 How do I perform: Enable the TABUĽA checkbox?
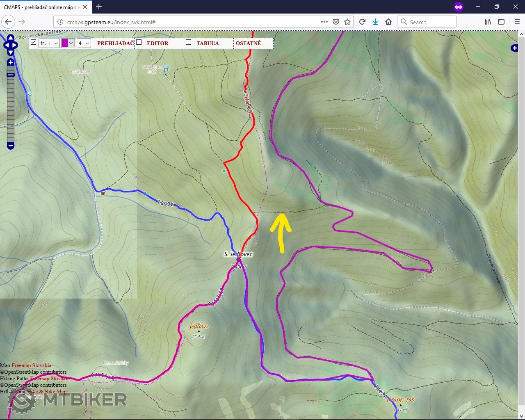point(189,42)
